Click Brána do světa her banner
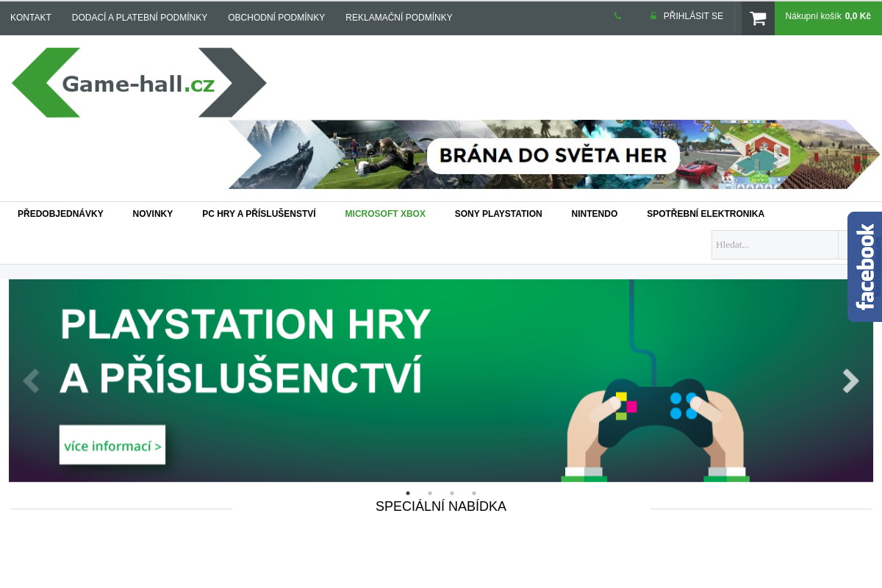This screenshot has width=882, height=588. tap(553, 154)
